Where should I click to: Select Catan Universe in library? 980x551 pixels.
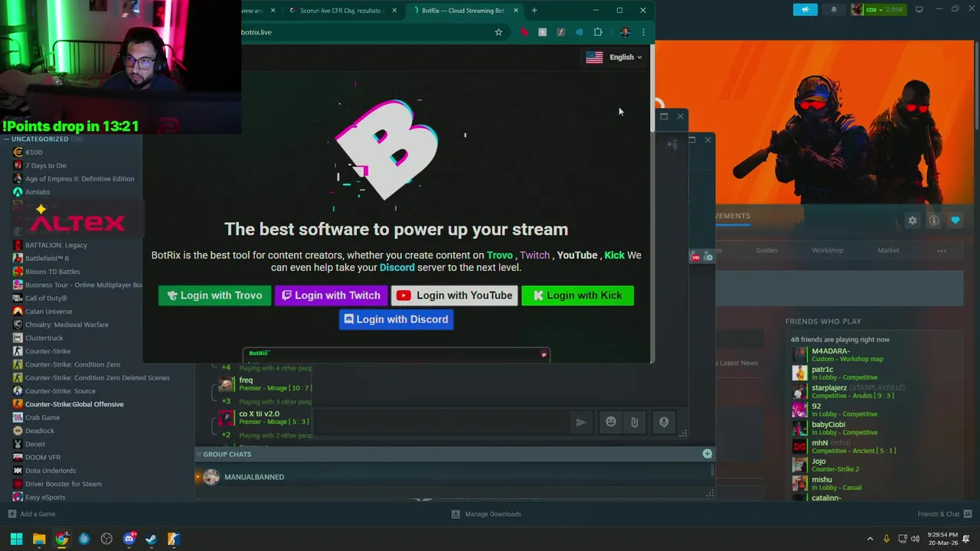[48, 311]
